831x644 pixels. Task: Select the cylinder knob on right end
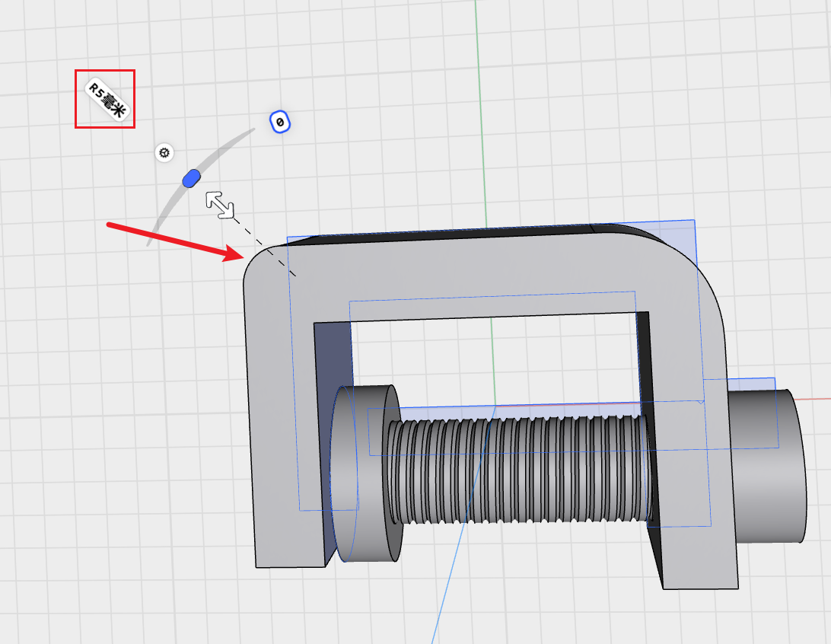click(x=769, y=467)
